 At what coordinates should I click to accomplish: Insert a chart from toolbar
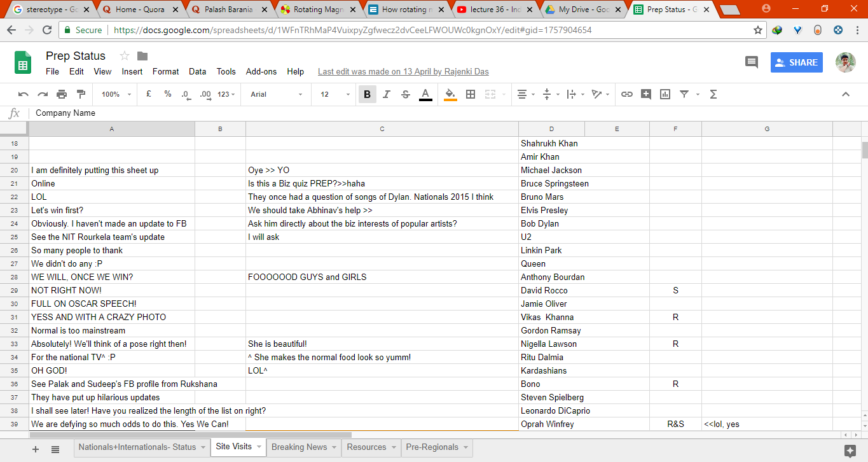coord(665,94)
